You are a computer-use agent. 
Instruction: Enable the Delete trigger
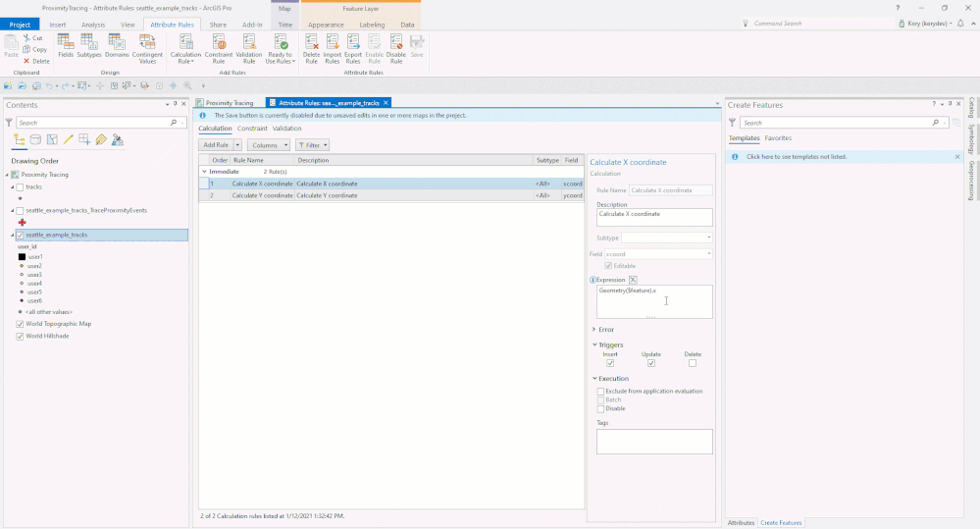coord(693,363)
